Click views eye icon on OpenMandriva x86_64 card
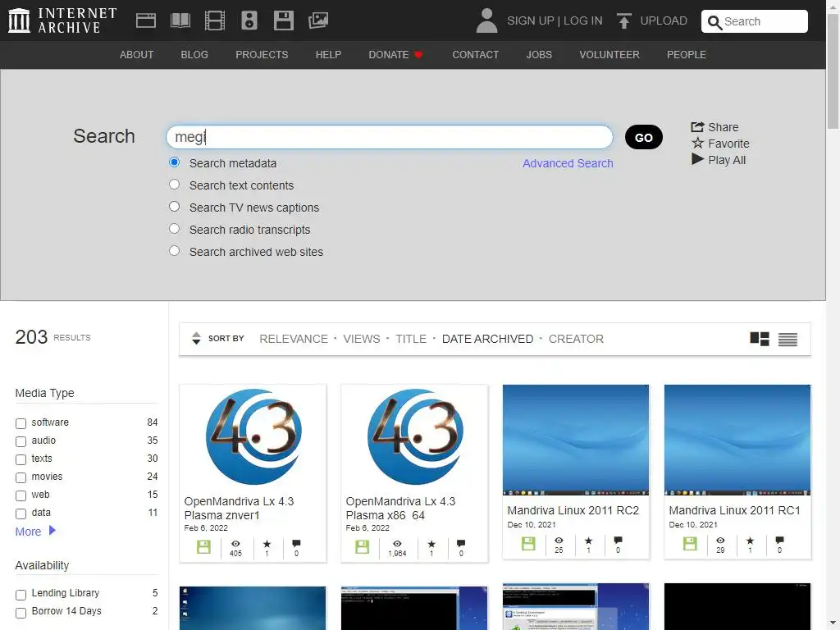This screenshot has height=630, width=840. (397, 544)
